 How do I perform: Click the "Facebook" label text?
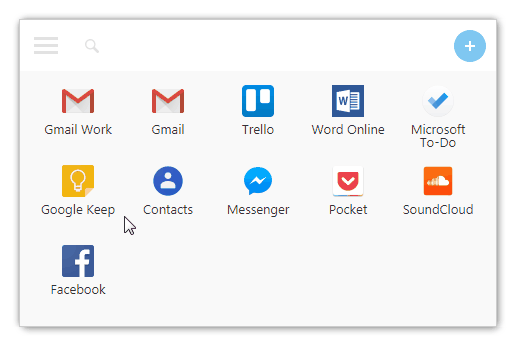(78, 290)
